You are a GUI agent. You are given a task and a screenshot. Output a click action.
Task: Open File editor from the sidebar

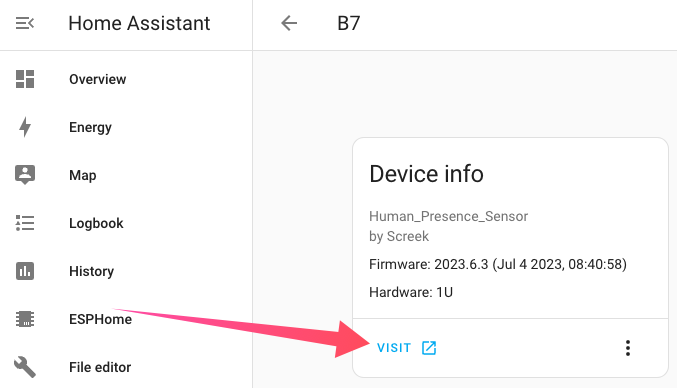coord(100,367)
